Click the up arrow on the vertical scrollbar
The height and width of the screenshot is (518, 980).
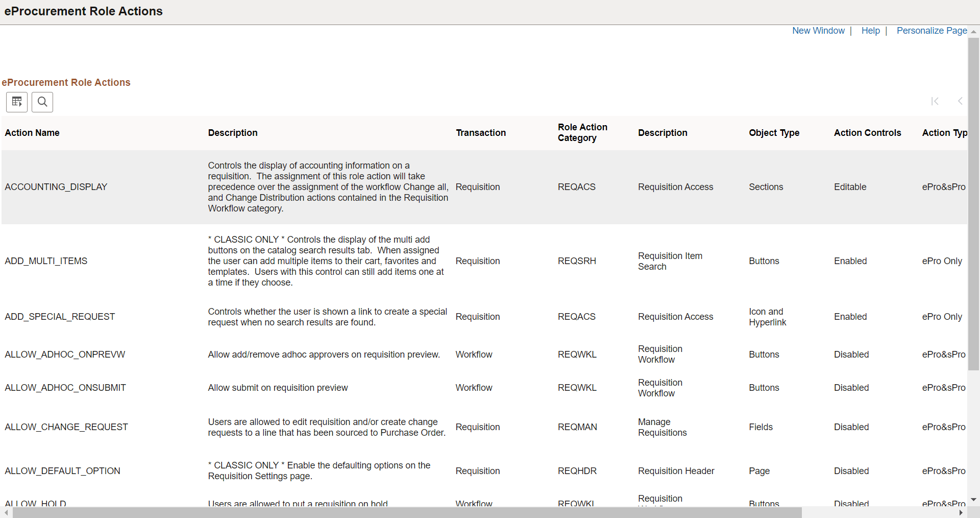974,31
